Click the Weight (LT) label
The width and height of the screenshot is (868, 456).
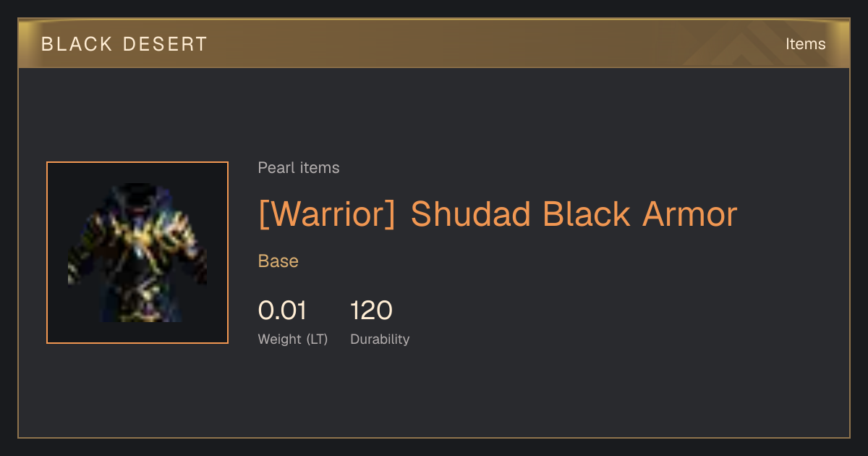click(293, 339)
